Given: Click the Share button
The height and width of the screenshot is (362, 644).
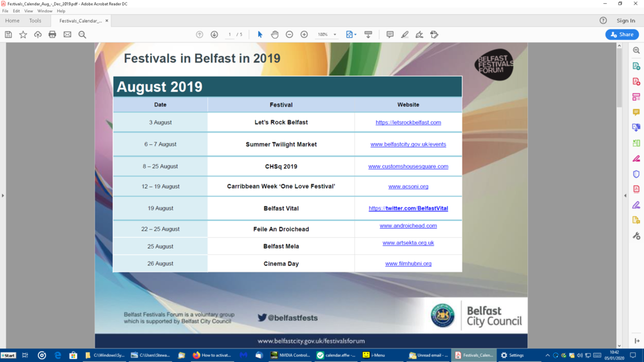Looking at the screenshot, I should 621,34.
